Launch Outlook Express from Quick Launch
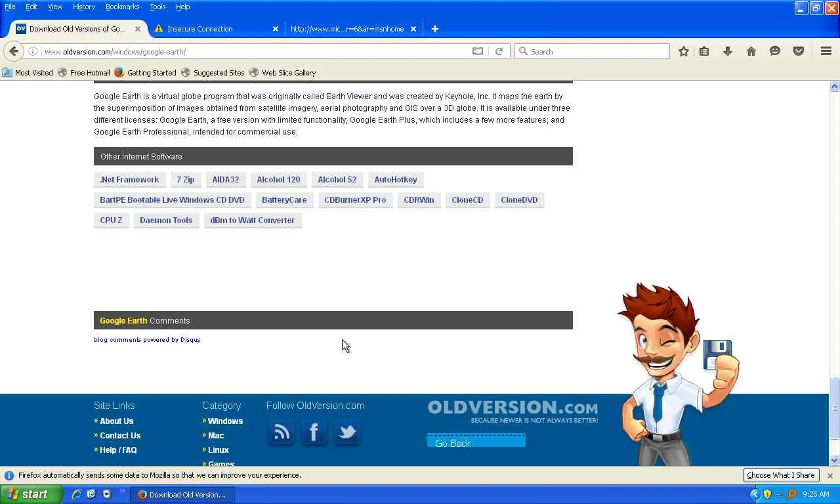 91,494
